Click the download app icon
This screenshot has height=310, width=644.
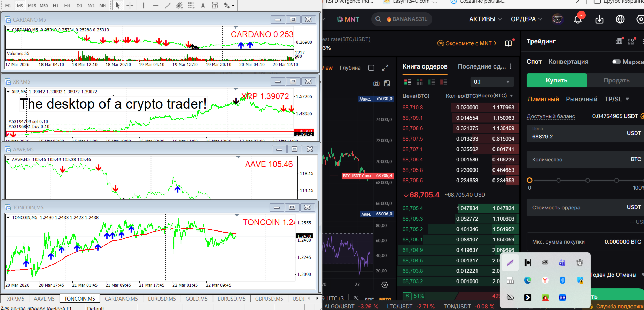pos(599,19)
